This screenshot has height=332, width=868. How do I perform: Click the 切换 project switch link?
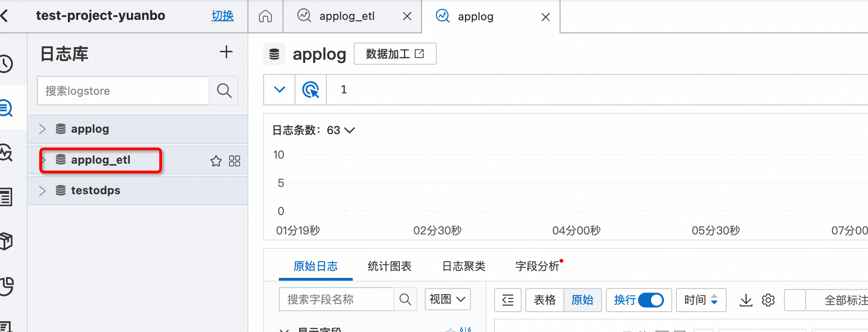(222, 16)
